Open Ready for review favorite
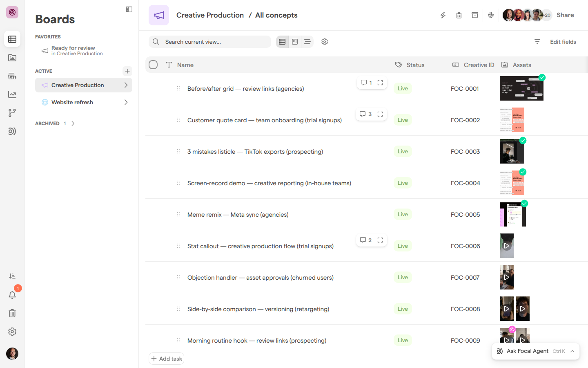Viewport: 588px width, 368px height. coord(83,51)
